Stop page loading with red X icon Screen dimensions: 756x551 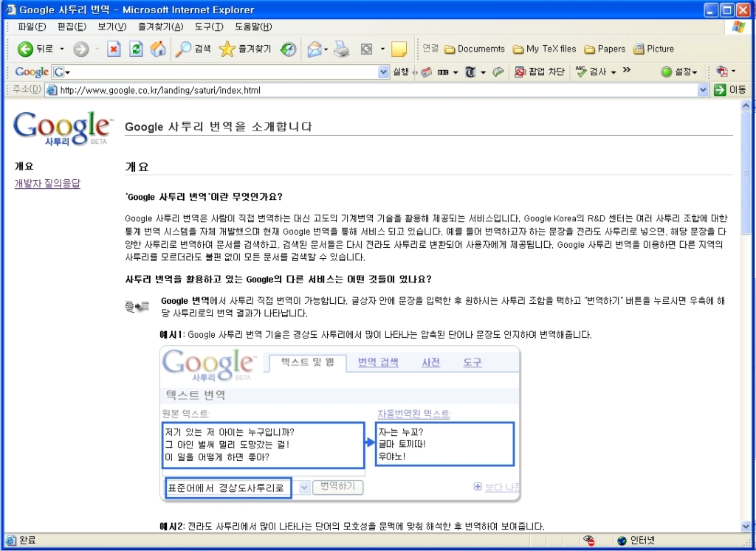pos(114,49)
